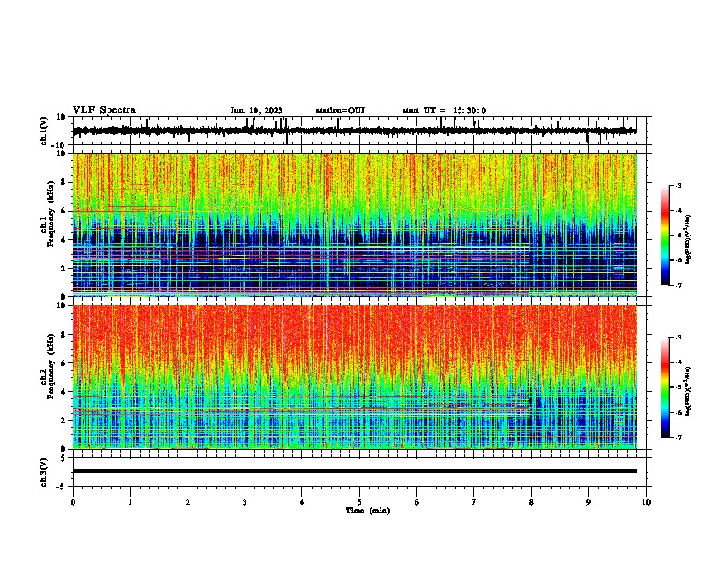Click the "0" tick on time axis

click(73, 502)
